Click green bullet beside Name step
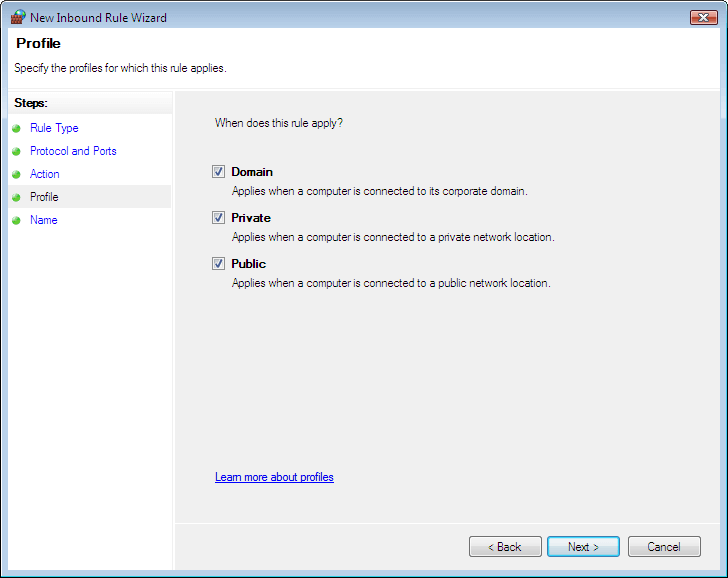 [x=16, y=221]
